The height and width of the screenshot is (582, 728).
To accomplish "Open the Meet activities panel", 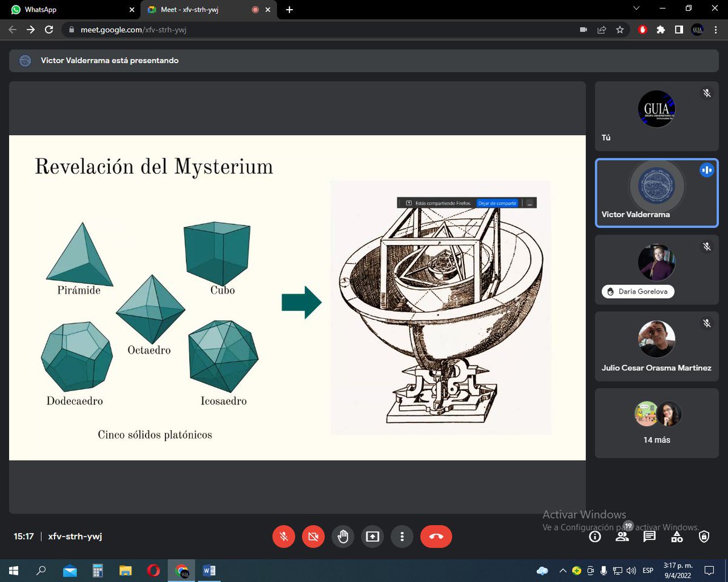I will 676,537.
